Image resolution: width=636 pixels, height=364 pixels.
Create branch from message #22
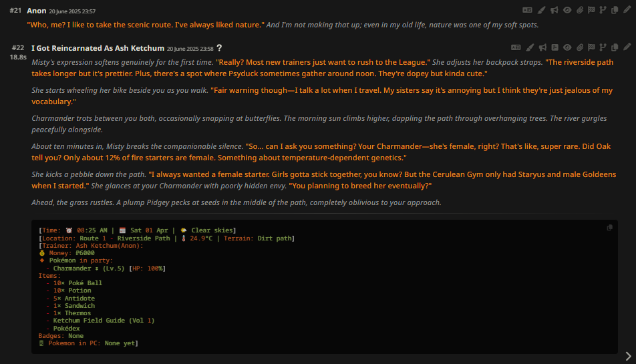point(603,47)
